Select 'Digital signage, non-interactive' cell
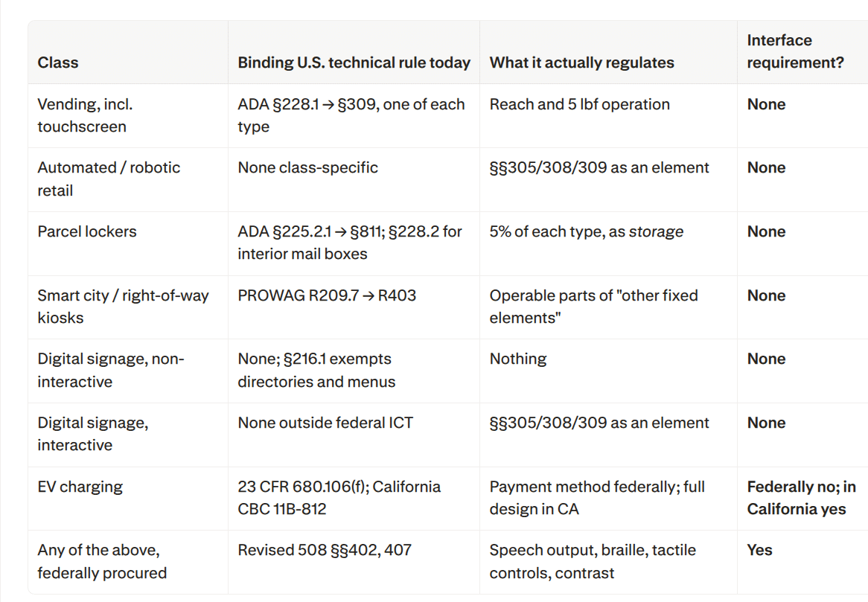868x602 pixels. [x=111, y=370]
